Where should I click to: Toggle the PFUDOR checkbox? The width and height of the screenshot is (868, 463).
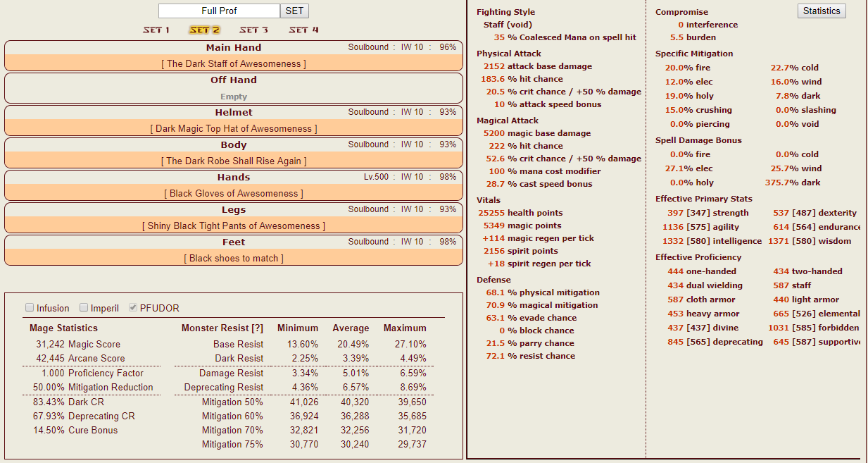coord(134,308)
